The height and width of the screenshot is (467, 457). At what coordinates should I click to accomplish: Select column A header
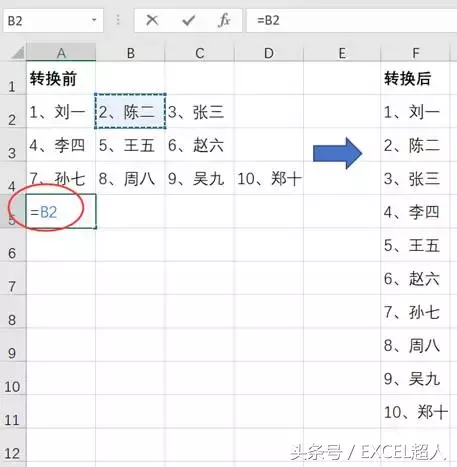[61, 53]
